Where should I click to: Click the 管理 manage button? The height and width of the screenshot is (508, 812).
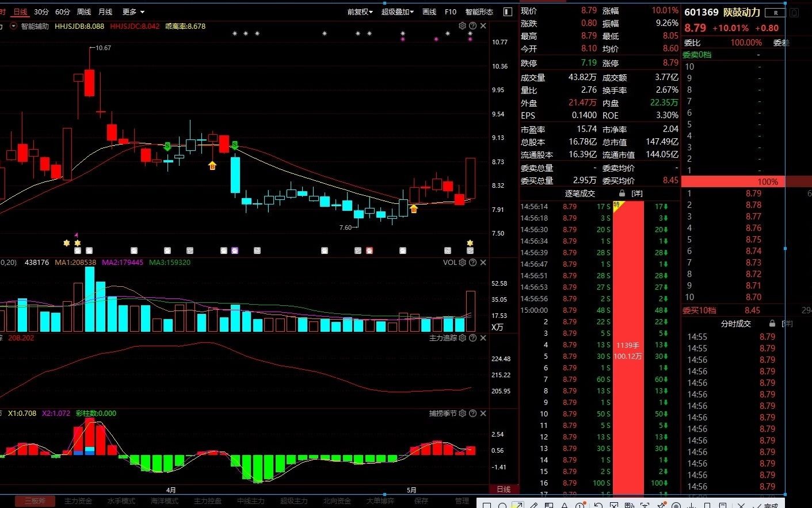(x=462, y=501)
